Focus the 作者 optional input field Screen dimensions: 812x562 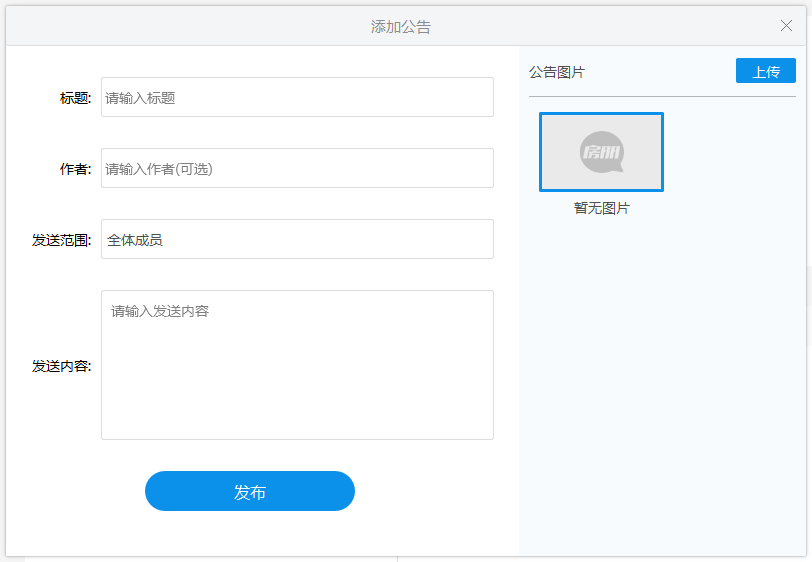(297, 168)
